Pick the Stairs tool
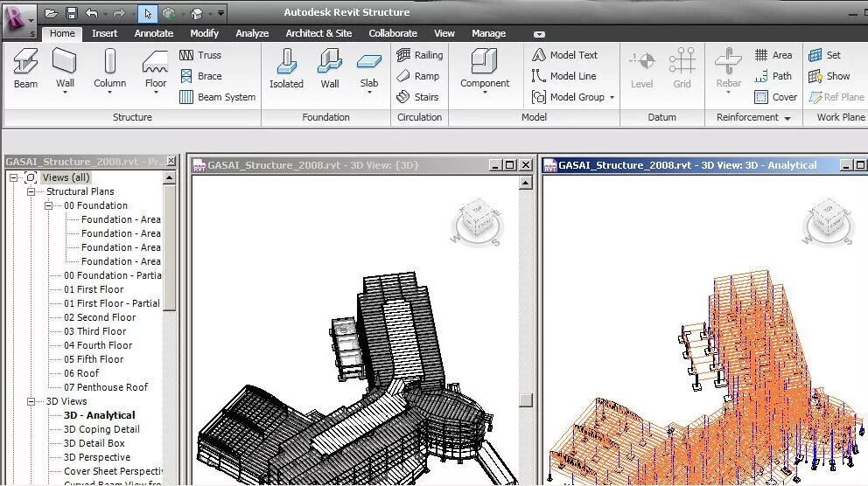The image size is (868, 486). tap(417, 97)
